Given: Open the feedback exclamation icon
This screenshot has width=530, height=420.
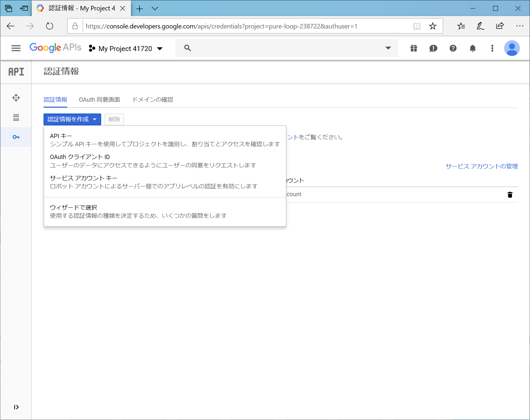Looking at the screenshot, I should click(433, 48).
